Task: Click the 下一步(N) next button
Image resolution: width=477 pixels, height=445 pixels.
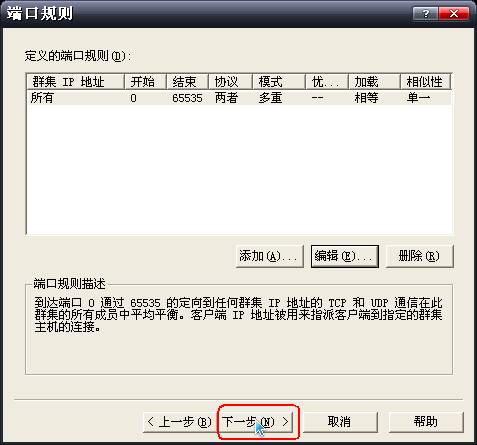Action: (256, 422)
